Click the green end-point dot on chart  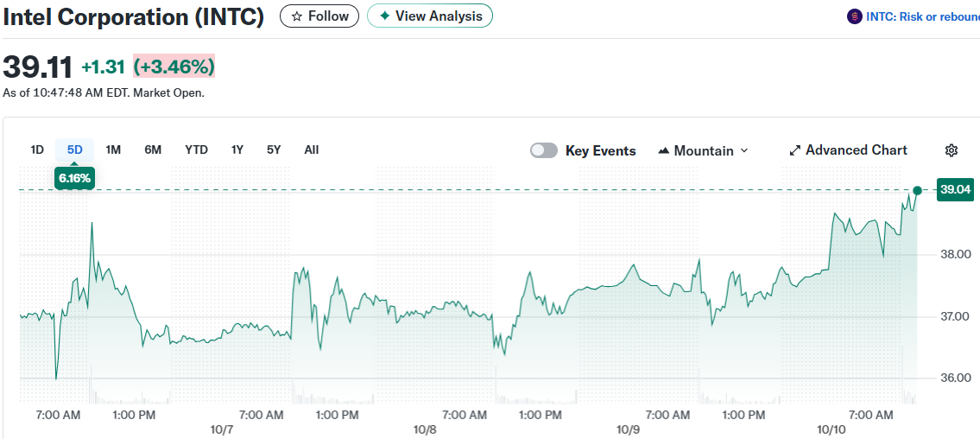(x=917, y=190)
